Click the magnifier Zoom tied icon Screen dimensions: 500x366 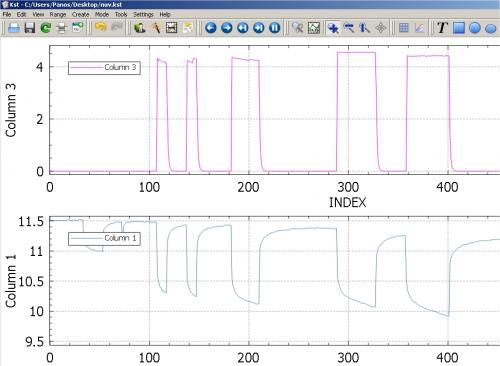pos(297,28)
